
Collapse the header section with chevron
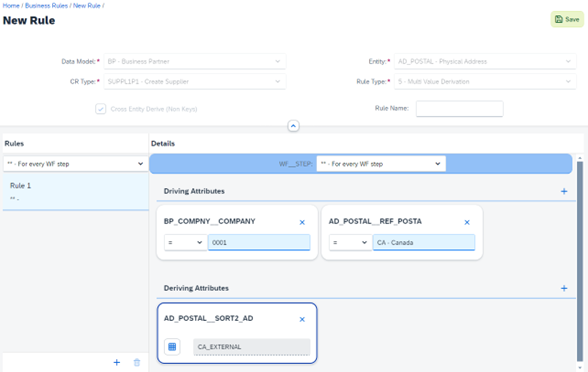[x=293, y=126]
